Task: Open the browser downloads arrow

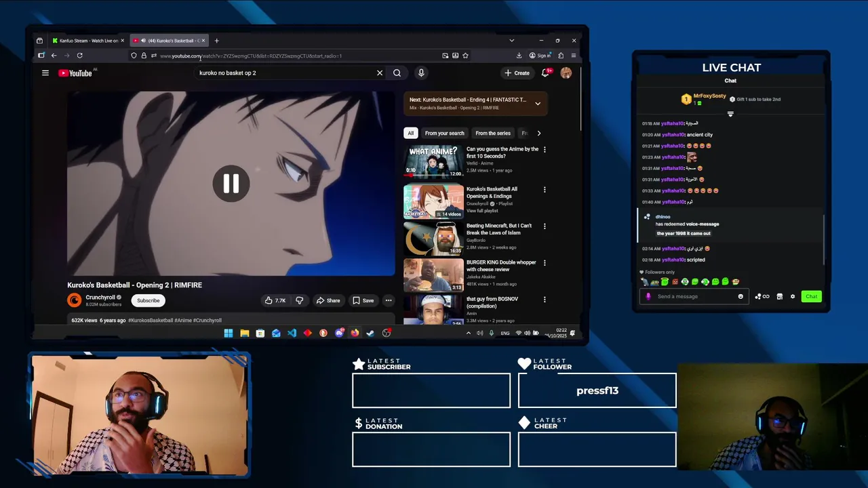Action: (519, 56)
